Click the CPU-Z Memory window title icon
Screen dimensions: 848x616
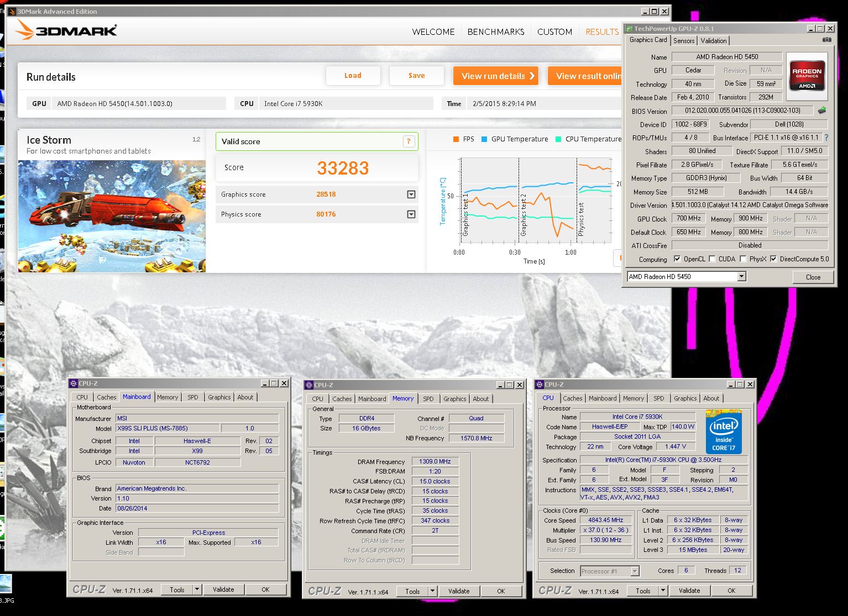pos(309,385)
